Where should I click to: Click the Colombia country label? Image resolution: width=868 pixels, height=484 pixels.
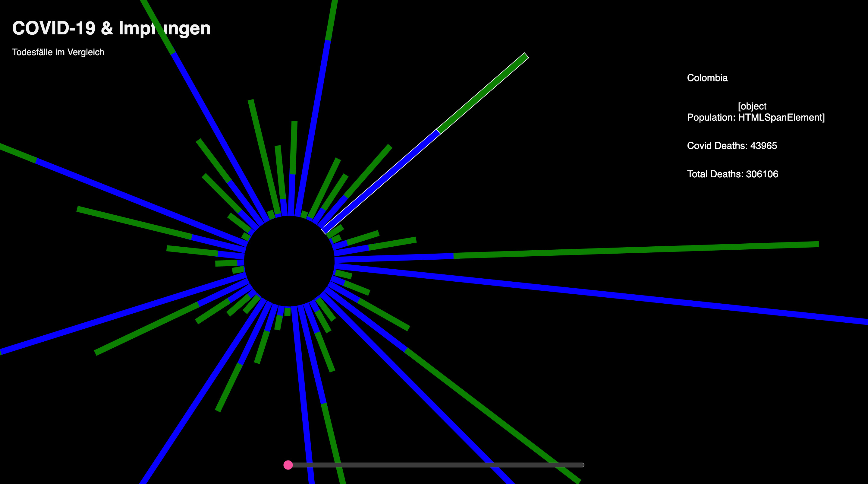[x=707, y=78]
